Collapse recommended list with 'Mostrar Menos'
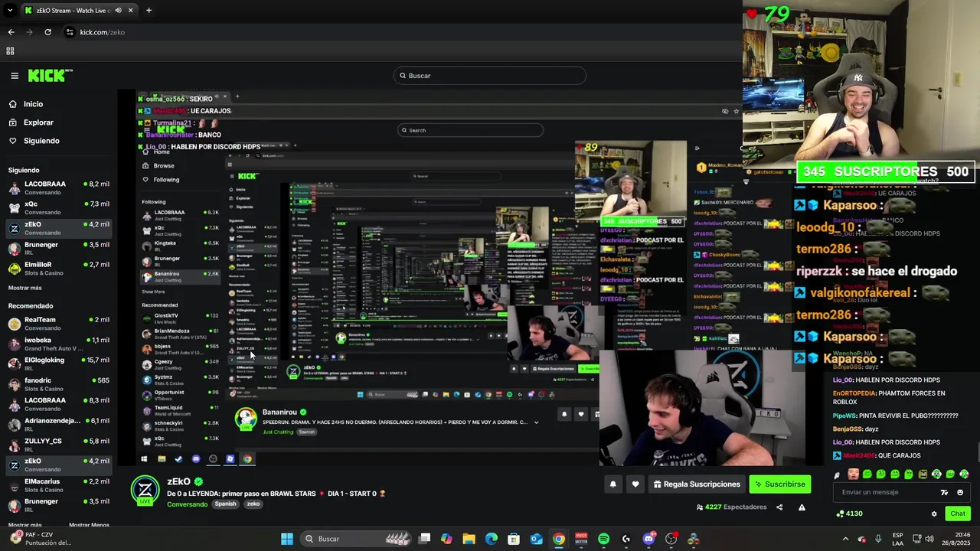Screen dimensions: 980x551 pyautogui.click(x=89, y=525)
